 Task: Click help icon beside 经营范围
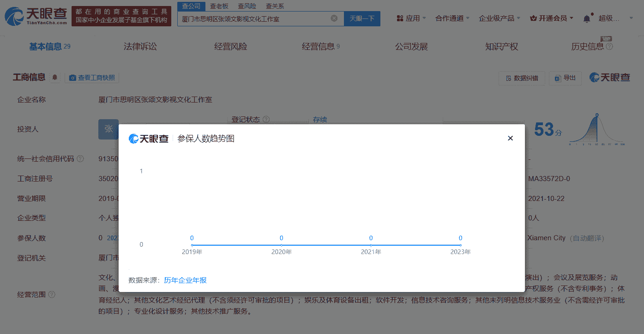pyautogui.click(x=52, y=294)
